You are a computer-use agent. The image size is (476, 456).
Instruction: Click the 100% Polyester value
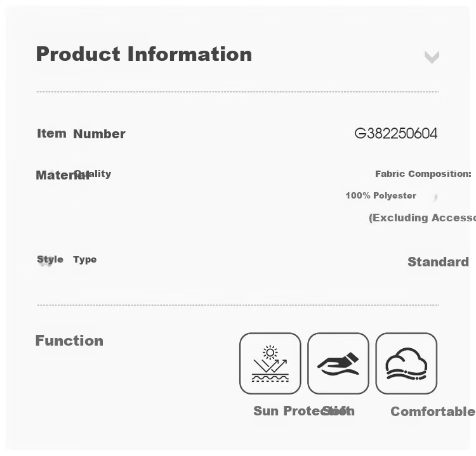point(381,195)
